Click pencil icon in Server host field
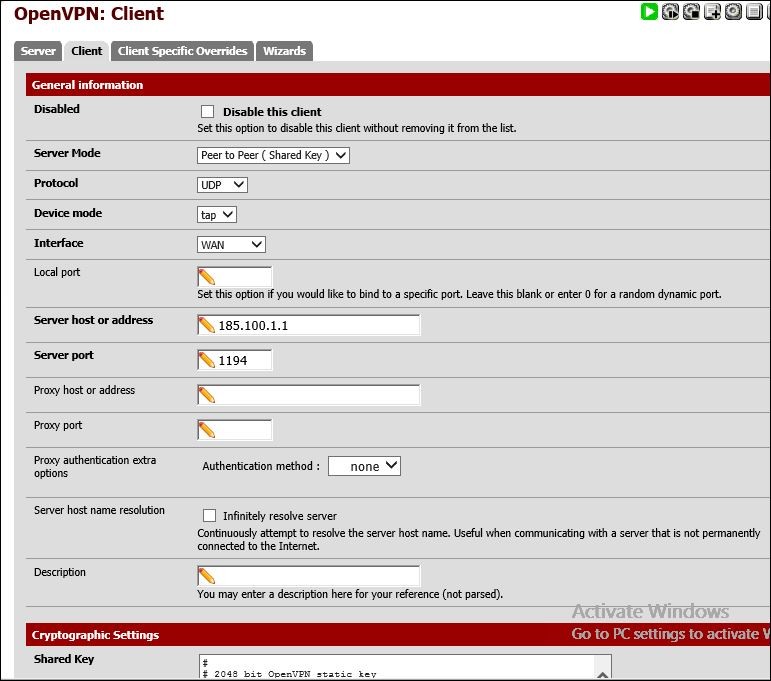The image size is (771, 681). (207, 325)
